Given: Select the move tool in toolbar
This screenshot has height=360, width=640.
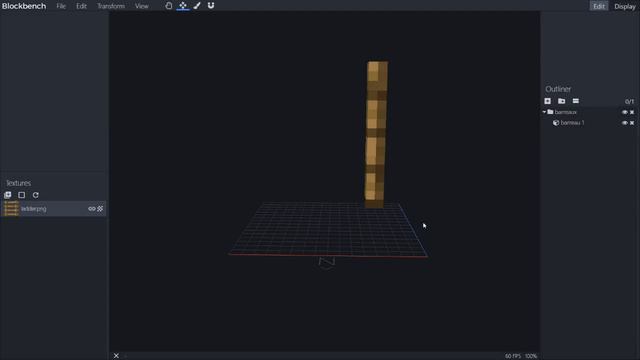Looking at the screenshot, I should [x=183, y=6].
